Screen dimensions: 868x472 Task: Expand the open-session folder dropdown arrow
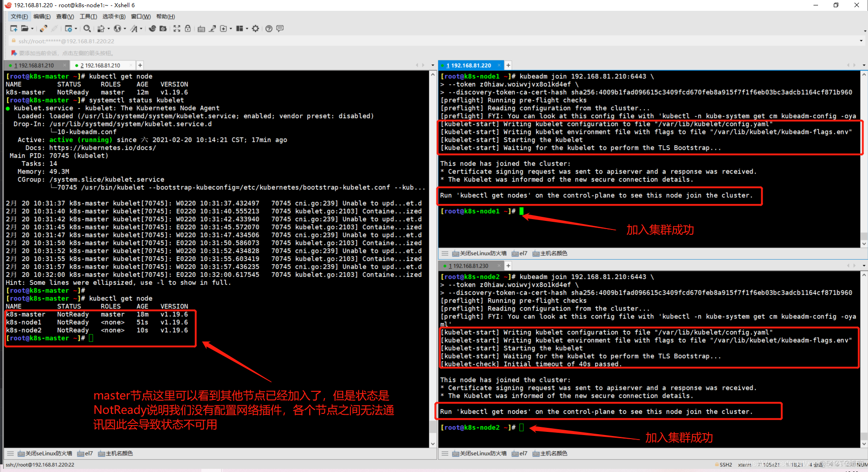coord(32,28)
